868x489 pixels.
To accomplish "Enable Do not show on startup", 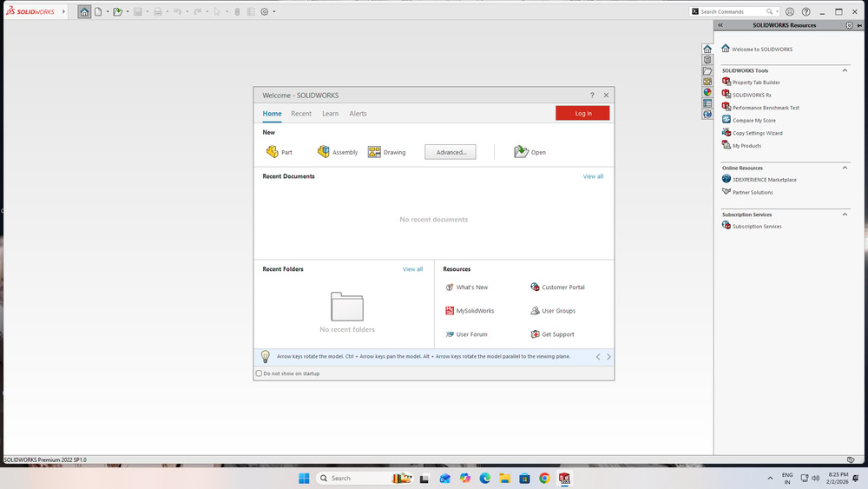I will (x=259, y=373).
